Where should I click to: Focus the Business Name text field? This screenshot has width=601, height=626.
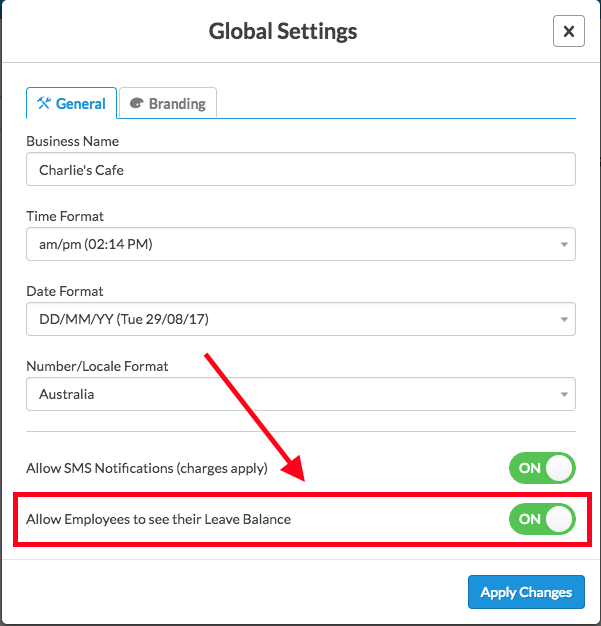300,169
